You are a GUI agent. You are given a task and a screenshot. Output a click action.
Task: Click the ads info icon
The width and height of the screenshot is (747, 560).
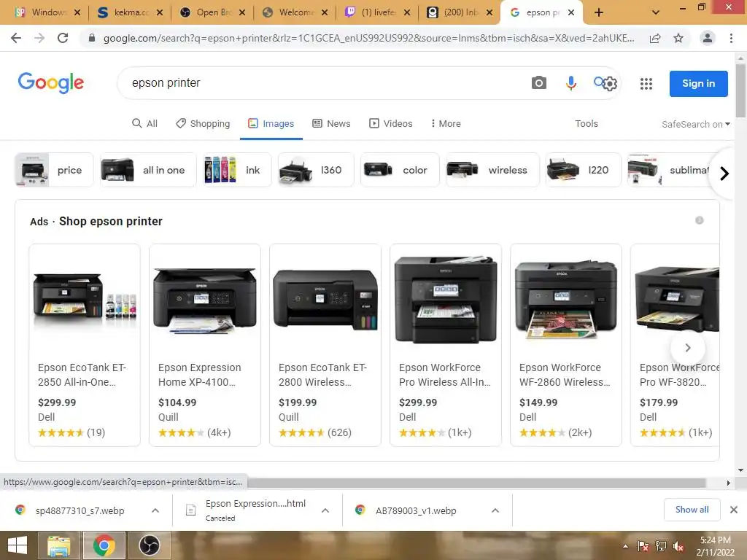pos(700,220)
